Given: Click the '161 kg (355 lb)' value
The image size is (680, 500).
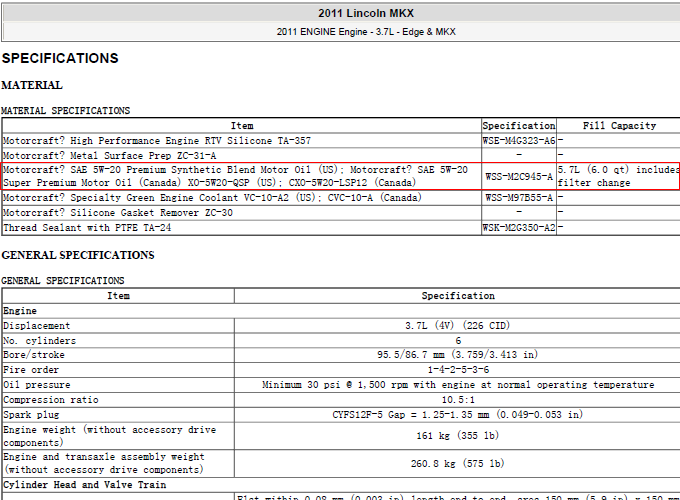Looking at the screenshot, I should click(x=458, y=435).
